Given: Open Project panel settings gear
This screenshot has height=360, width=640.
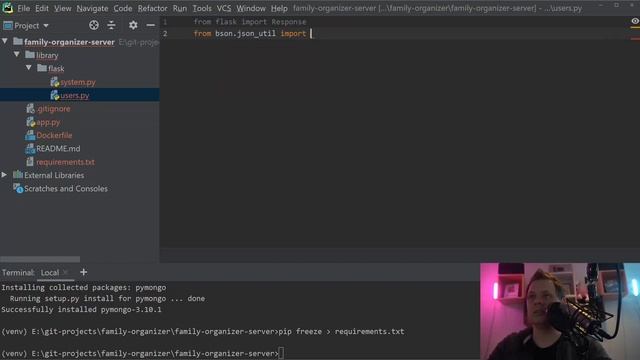Looking at the screenshot, I should pos(133,25).
